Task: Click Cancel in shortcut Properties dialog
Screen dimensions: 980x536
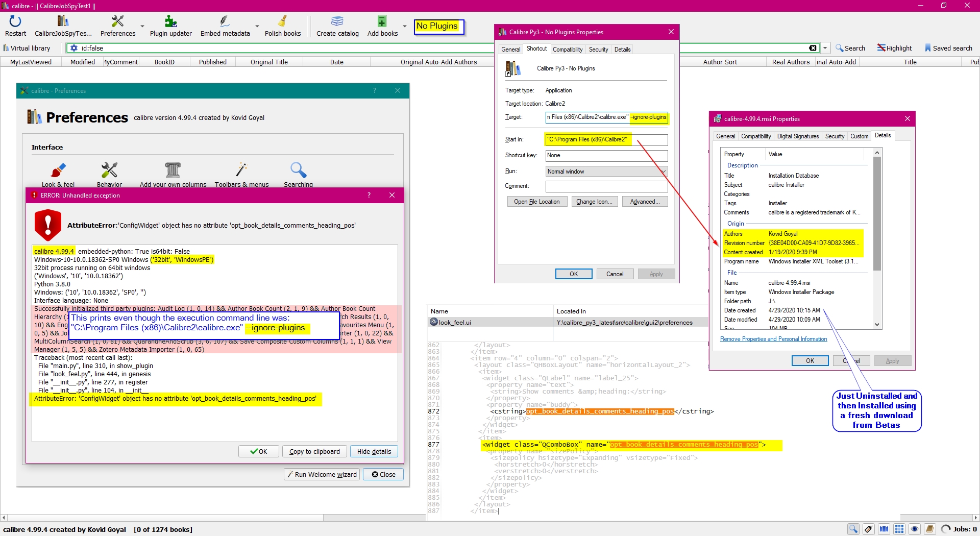Action: pyautogui.click(x=615, y=274)
